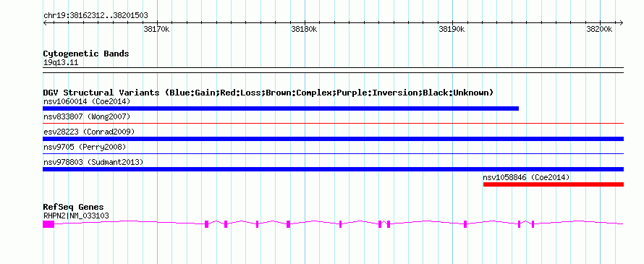
Task: Click the esv28223 (Conrad2009) blue bar
Action: coord(333,139)
